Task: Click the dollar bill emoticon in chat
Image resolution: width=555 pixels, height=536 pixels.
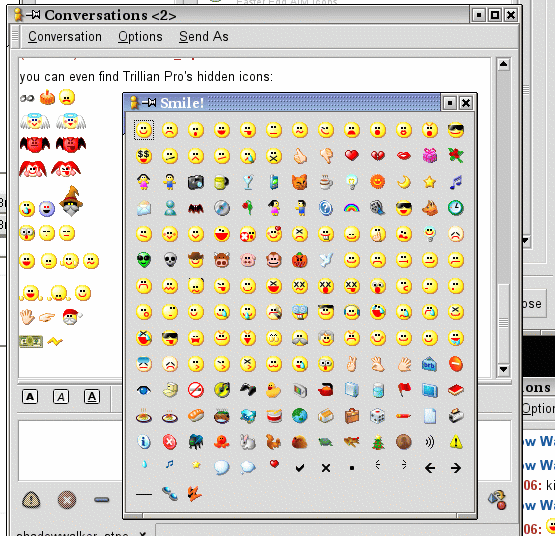Action: click(x=31, y=341)
